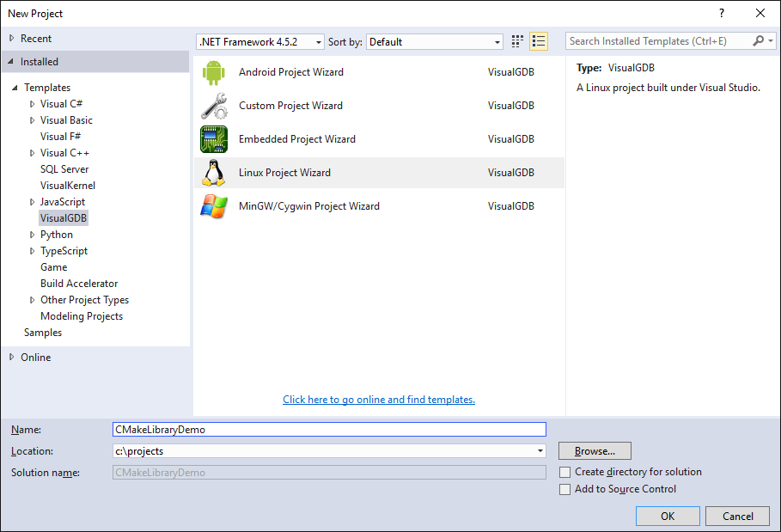The width and height of the screenshot is (781, 532).
Task: Enable Add to Source Control
Action: [x=565, y=490]
